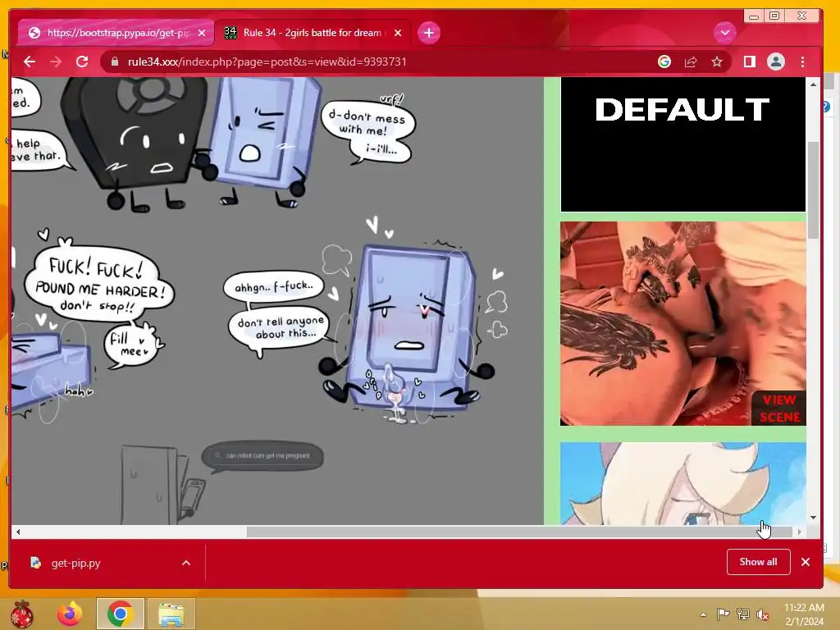Bookmark this page with the star icon
Viewport: 840px width, 630px height.
click(x=717, y=62)
